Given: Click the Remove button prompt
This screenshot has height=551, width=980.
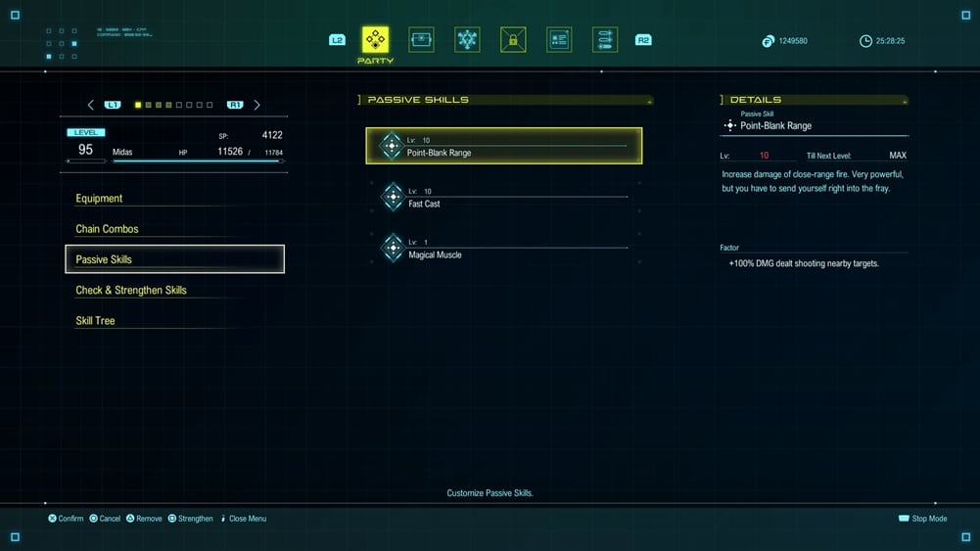Looking at the screenshot, I should pos(144,519).
